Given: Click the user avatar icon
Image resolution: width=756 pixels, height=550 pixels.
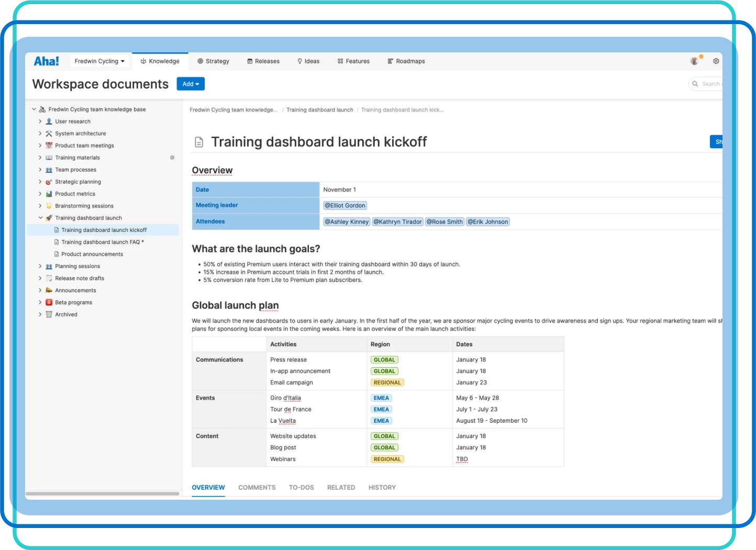Looking at the screenshot, I should (x=694, y=61).
